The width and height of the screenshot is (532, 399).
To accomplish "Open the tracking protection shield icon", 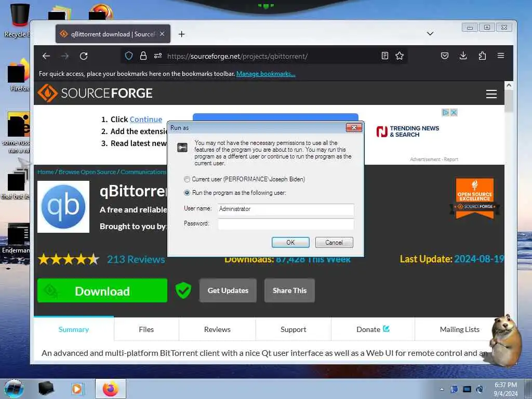I will click(x=129, y=56).
